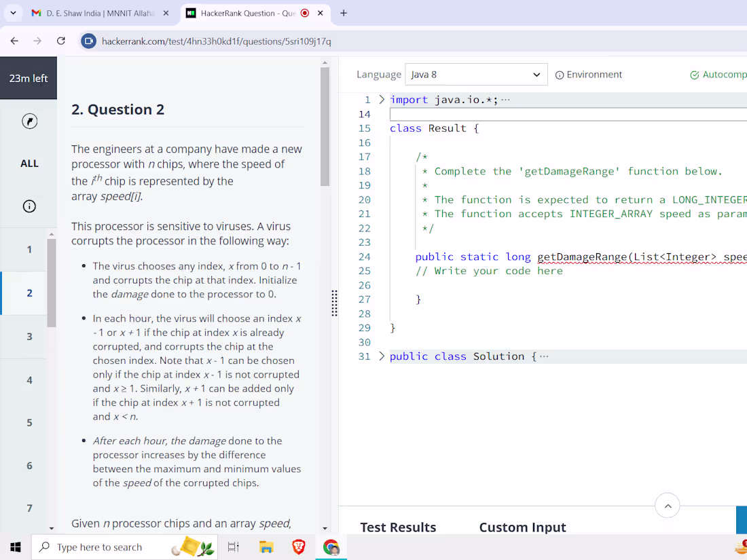
Task: Open the Windows Start menu
Action: (x=15, y=546)
